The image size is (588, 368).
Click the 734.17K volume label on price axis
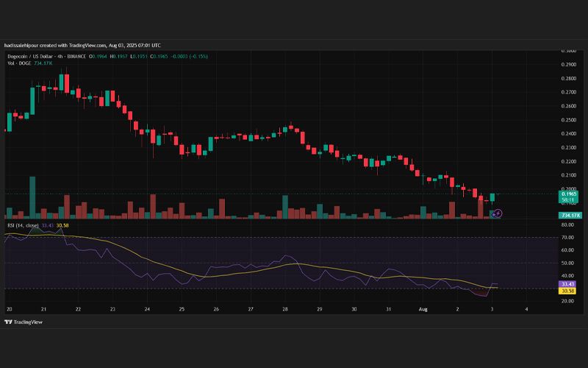570,215
